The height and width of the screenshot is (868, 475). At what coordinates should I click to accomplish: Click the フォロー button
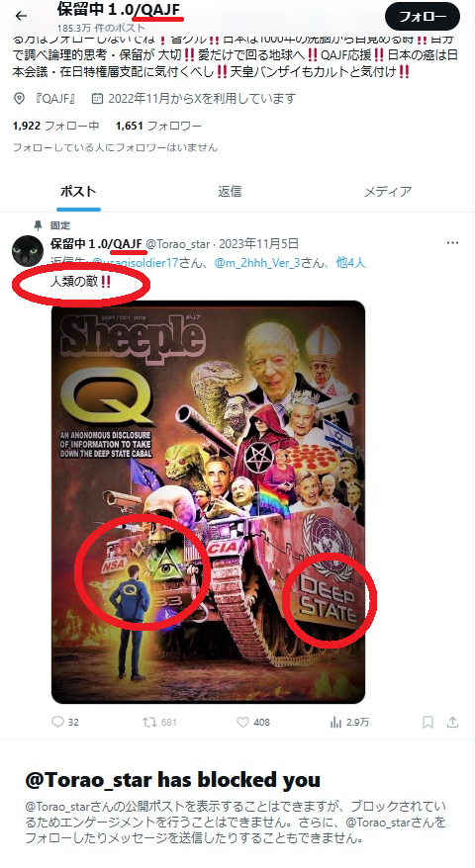click(x=423, y=16)
